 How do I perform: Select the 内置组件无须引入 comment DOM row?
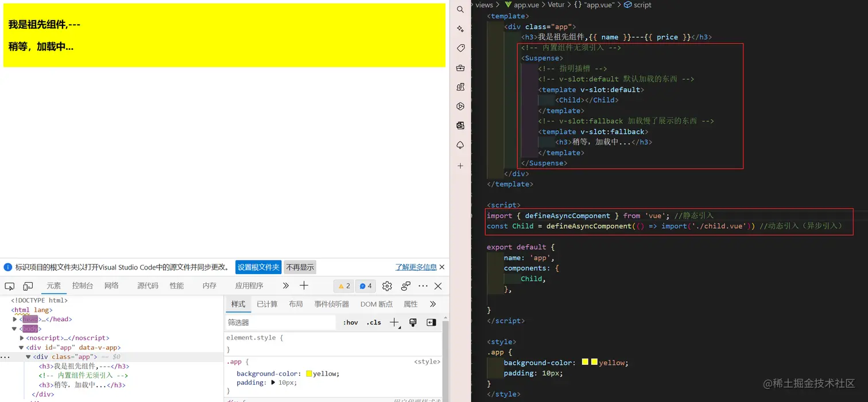(x=83, y=376)
